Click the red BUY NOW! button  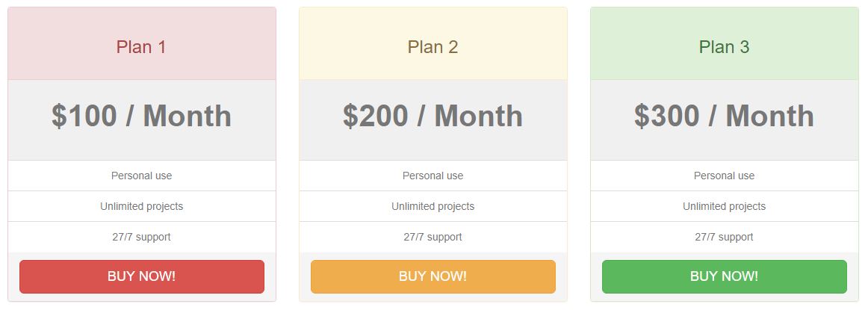click(142, 276)
